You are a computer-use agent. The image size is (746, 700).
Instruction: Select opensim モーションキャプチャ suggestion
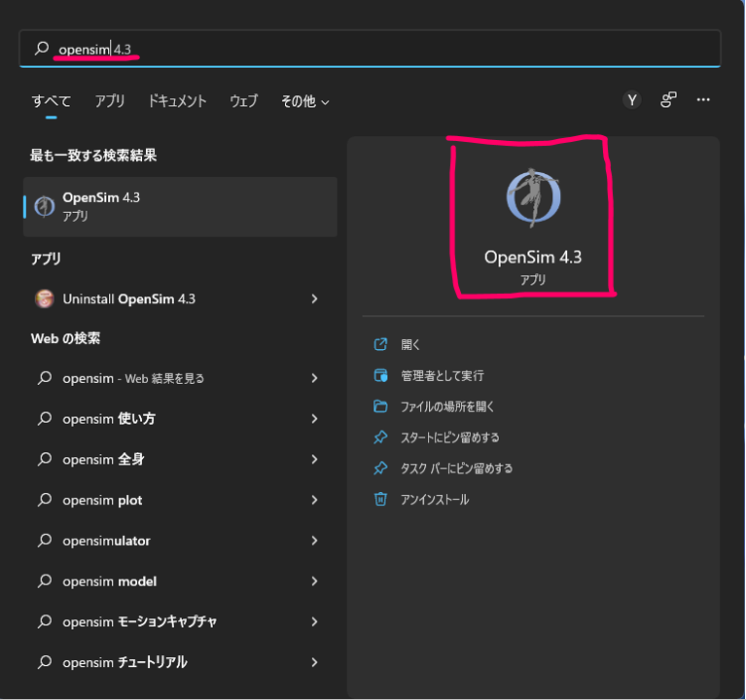[x=180, y=622]
